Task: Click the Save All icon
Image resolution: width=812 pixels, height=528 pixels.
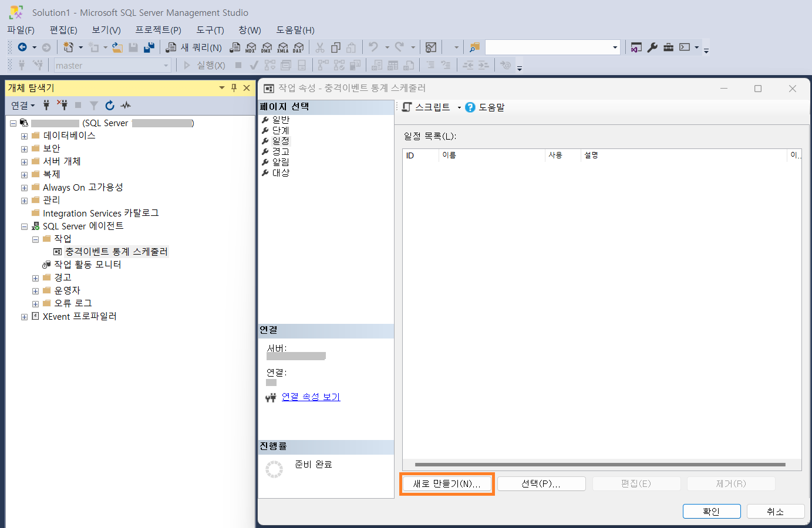Action: (149, 48)
